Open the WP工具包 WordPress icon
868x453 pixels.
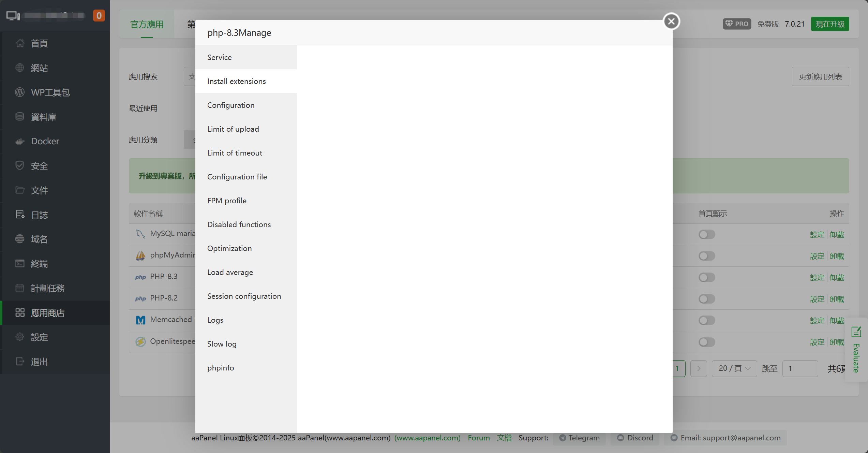pos(20,92)
